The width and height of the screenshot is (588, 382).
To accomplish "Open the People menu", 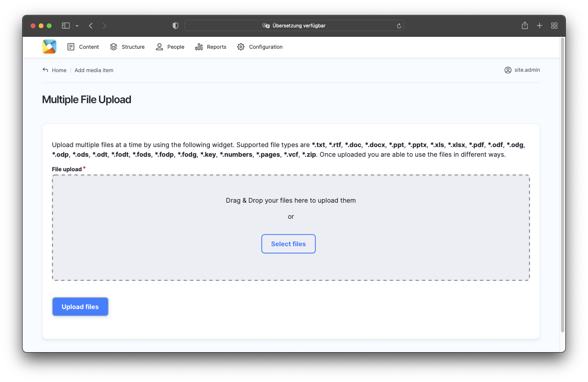I will tap(170, 47).
